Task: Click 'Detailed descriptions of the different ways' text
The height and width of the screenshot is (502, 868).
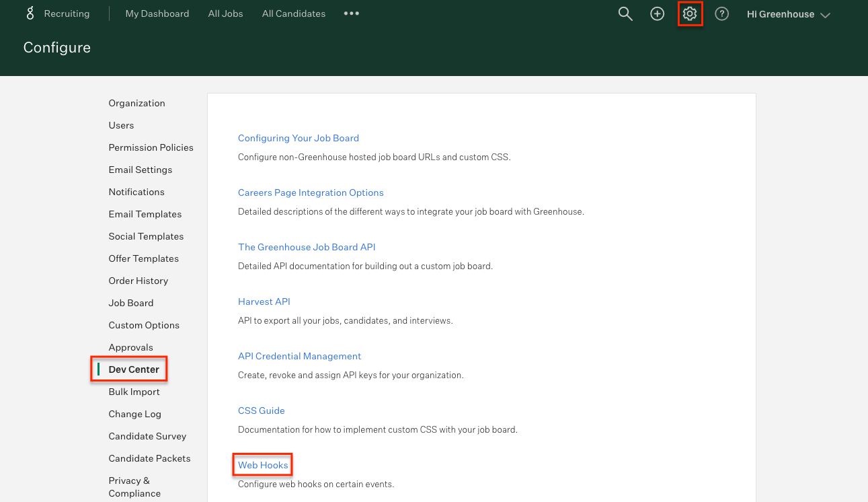Action: pyautogui.click(x=411, y=211)
